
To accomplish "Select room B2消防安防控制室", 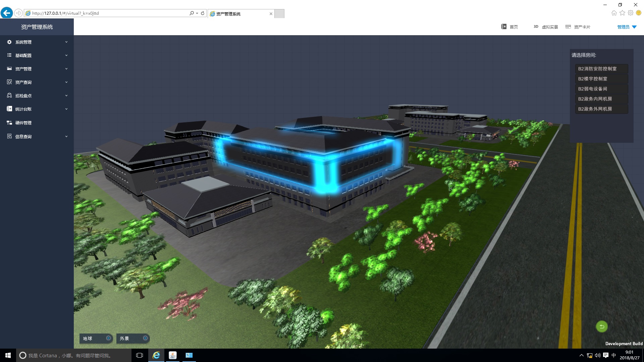I will pos(601,69).
